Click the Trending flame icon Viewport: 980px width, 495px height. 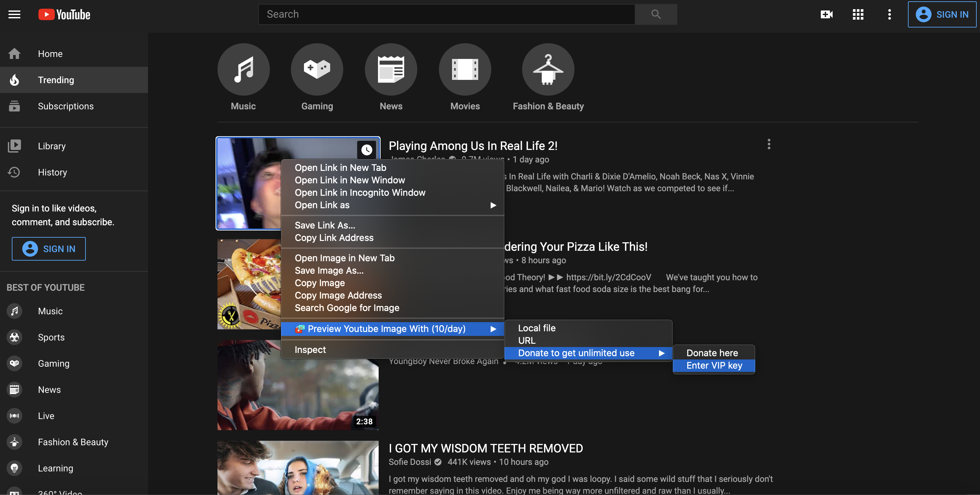[x=14, y=80]
